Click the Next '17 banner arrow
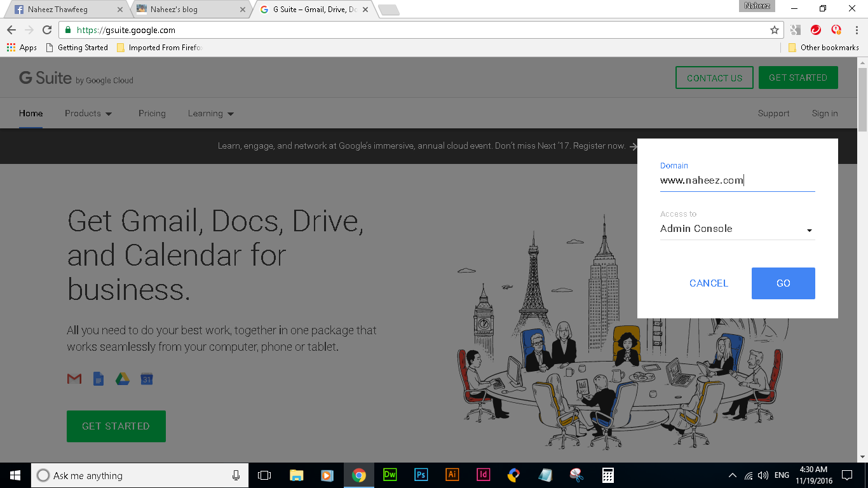Screen dimensions: 868x488 pyautogui.click(x=634, y=146)
